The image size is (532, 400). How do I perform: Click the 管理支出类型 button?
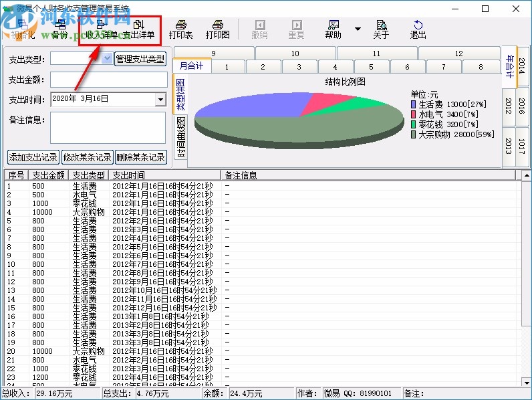tap(140, 59)
